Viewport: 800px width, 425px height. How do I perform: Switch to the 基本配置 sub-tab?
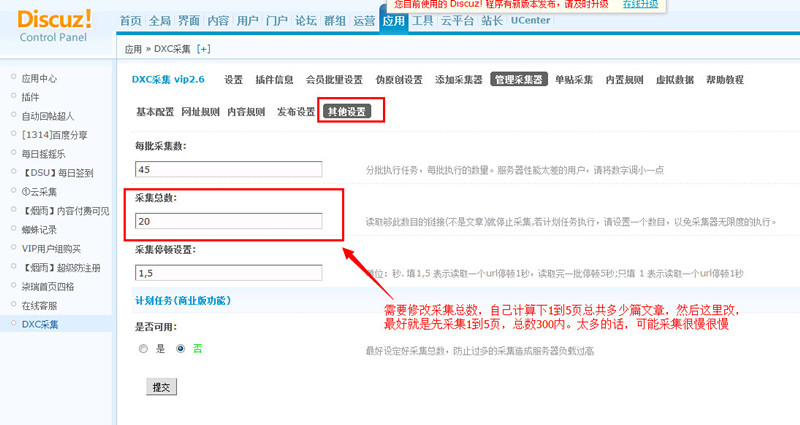pos(155,112)
